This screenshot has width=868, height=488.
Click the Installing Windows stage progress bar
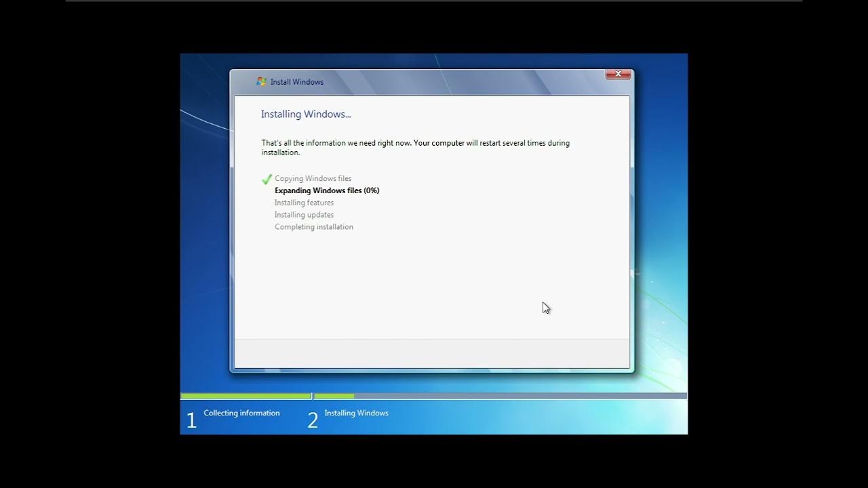[x=500, y=396]
